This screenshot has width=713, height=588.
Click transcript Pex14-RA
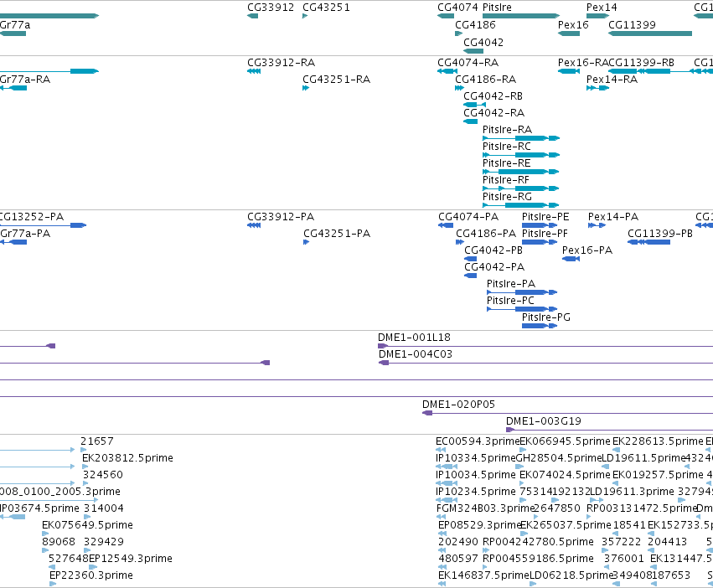(x=612, y=80)
